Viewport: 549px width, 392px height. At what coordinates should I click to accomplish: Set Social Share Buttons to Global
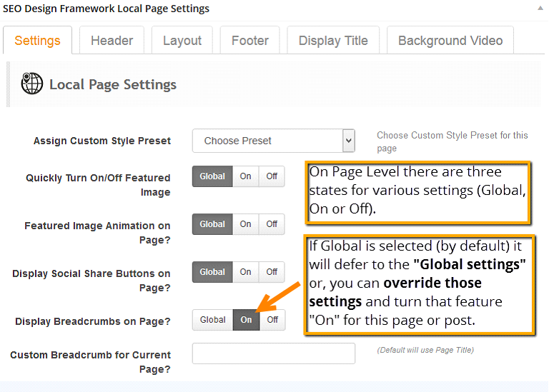[x=212, y=272]
